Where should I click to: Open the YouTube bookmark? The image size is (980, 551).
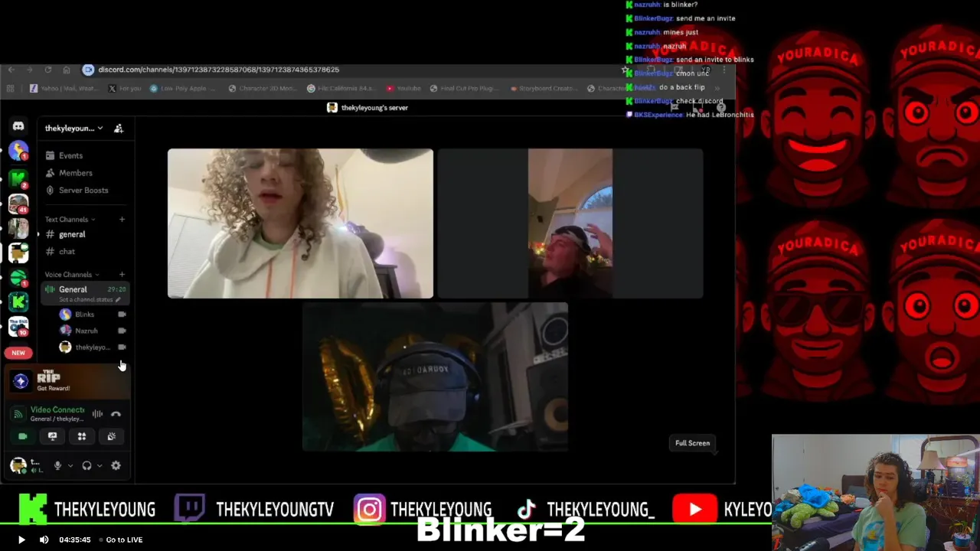click(x=403, y=89)
